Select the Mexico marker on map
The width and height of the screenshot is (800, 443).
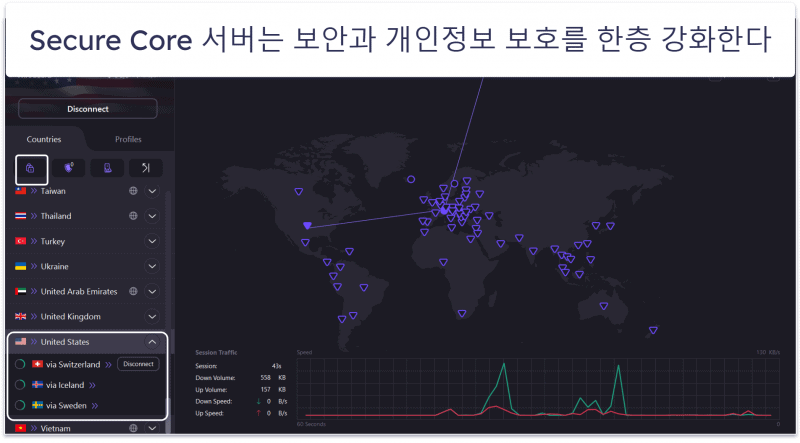(305, 243)
